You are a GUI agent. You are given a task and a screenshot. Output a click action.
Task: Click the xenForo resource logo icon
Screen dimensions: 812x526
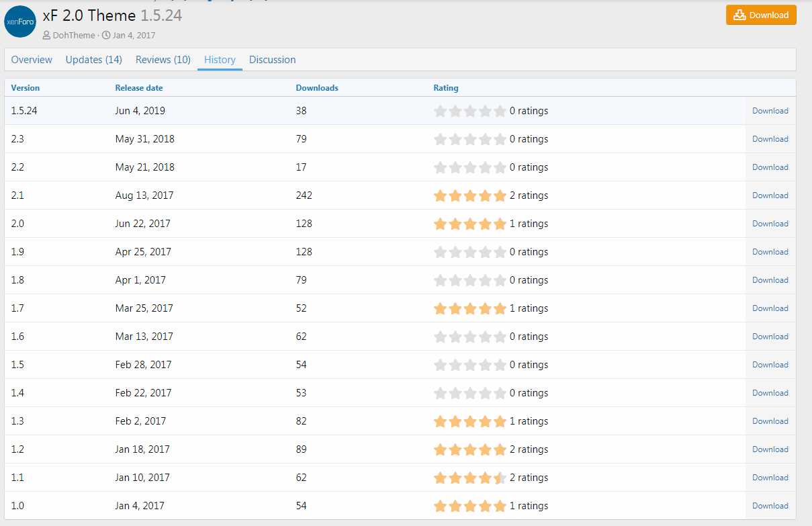click(x=20, y=21)
